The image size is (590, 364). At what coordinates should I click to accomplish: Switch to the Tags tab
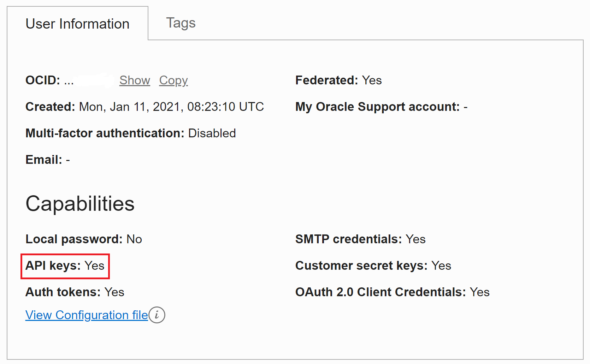(x=181, y=23)
